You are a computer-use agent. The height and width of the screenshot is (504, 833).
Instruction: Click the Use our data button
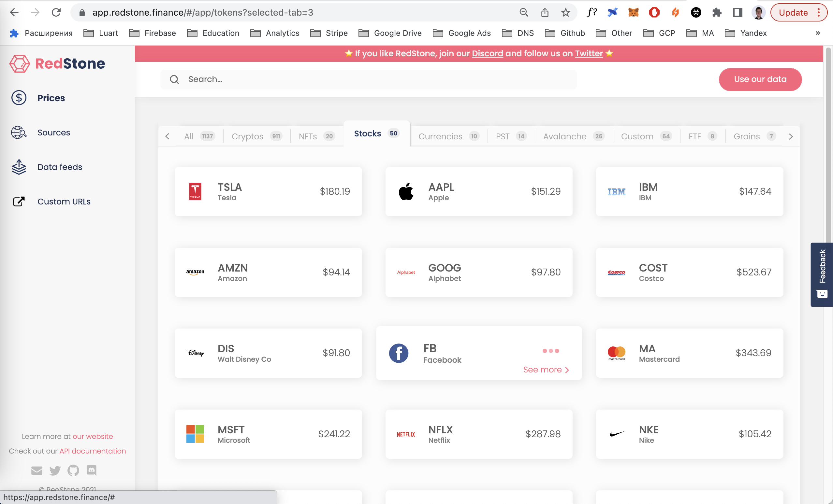[x=760, y=79]
